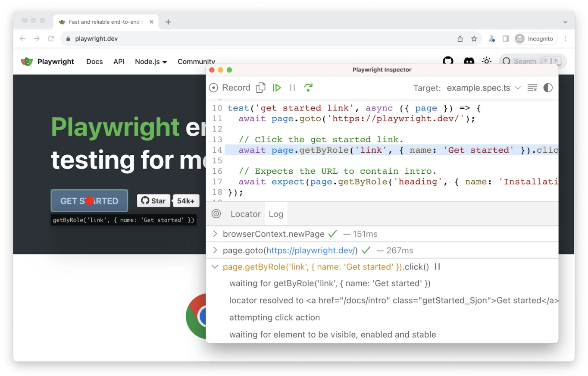588x376 pixels.
Task: Click the Pick locator target icon
Action: pyautogui.click(x=216, y=214)
